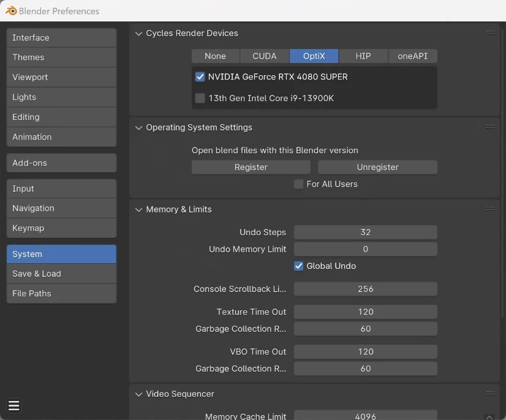Open the Lights preferences section

[61, 97]
